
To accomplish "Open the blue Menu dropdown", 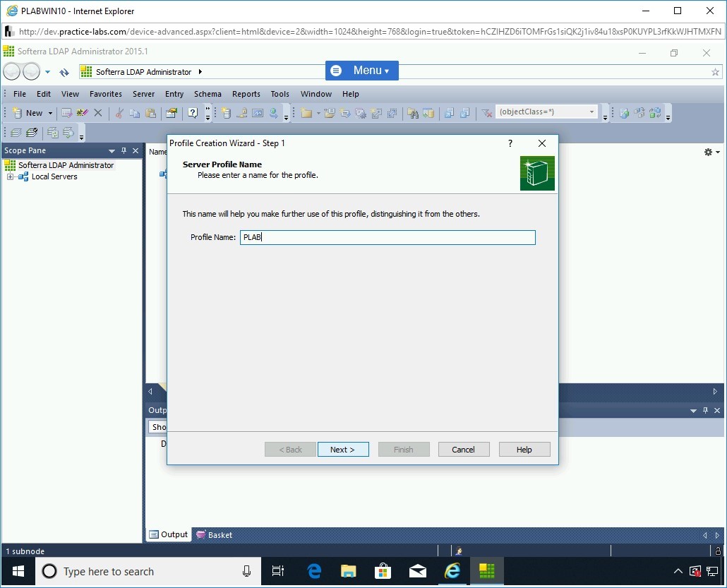I will [x=361, y=71].
